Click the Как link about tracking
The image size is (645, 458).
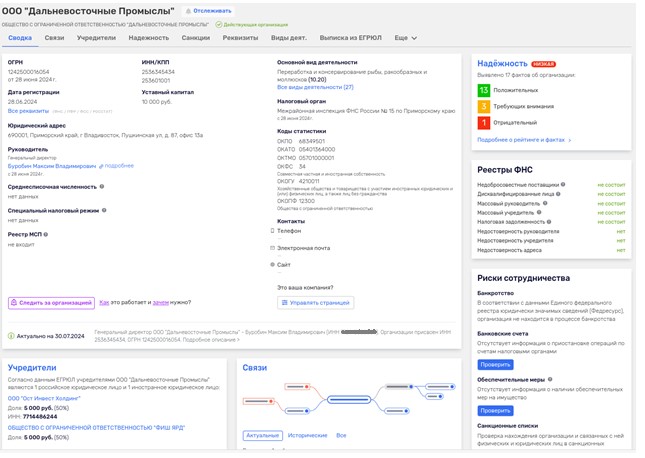coord(104,302)
